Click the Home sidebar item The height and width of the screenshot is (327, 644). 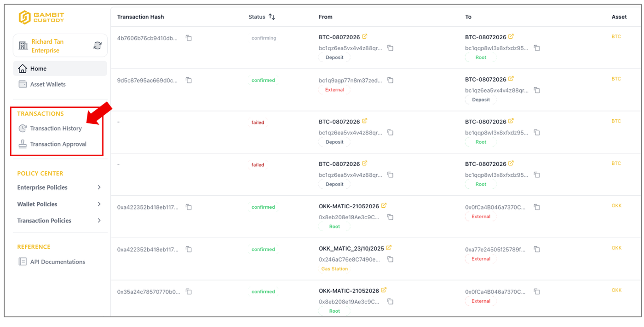[x=60, y=69]
